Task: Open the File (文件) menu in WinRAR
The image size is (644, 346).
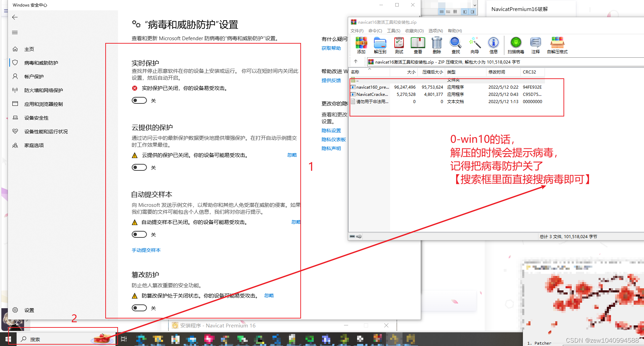Action: 357,31
